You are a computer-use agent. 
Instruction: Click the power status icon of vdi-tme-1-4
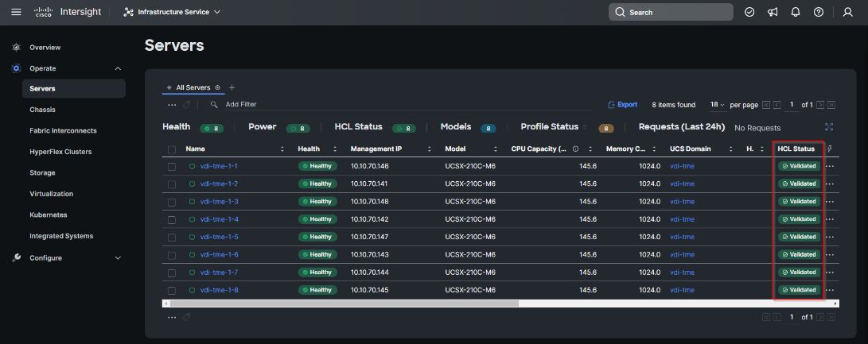(x=192, y=219)
